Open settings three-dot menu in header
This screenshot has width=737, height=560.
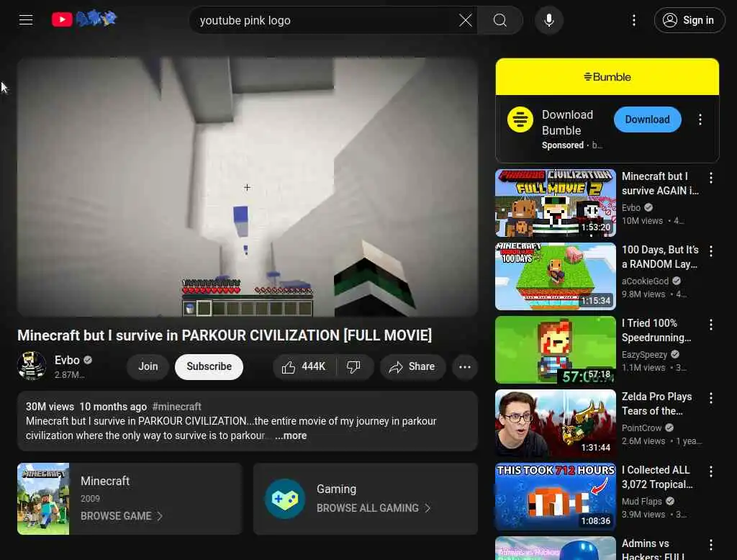[633, 20]
